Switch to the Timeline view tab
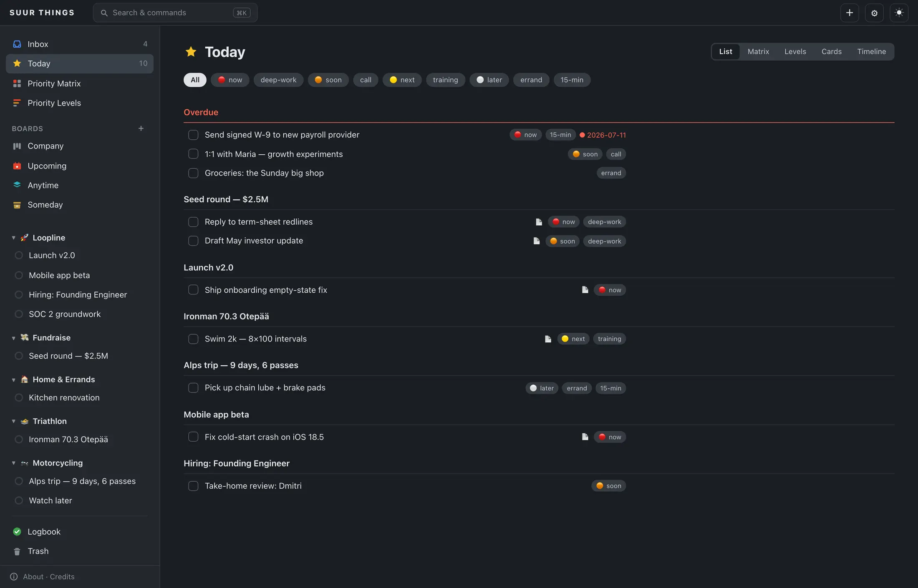Viewport: 918px width, 588px height. (x=871, y=52)
